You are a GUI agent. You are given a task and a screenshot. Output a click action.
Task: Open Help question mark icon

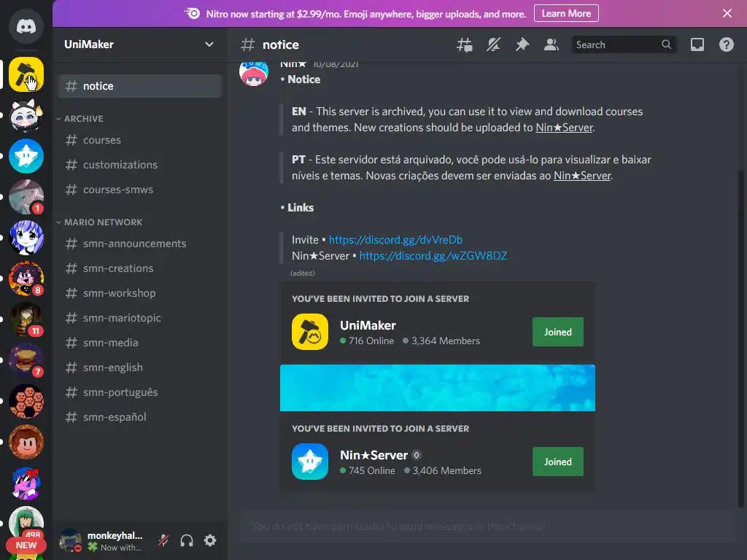(x=726, y=44)
